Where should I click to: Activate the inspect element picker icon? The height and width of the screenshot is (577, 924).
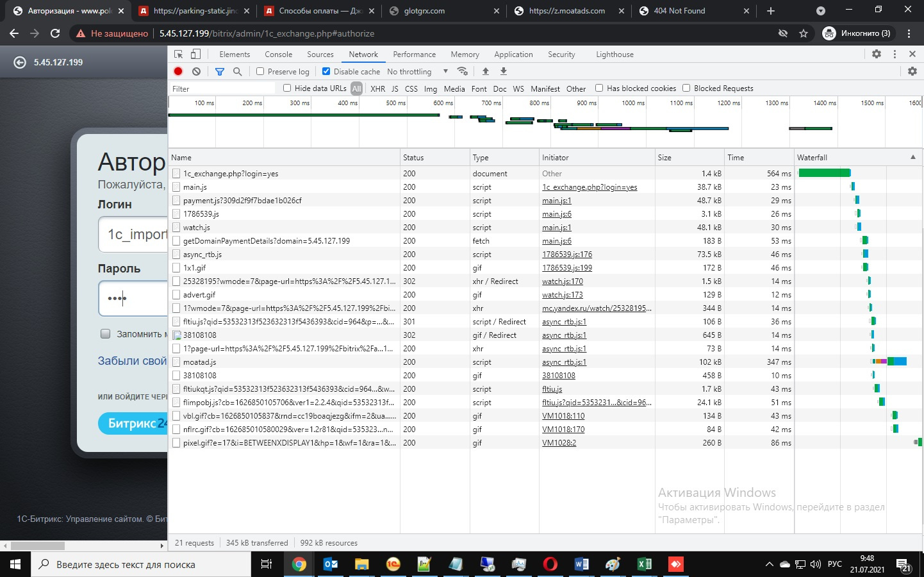[179, 54]
